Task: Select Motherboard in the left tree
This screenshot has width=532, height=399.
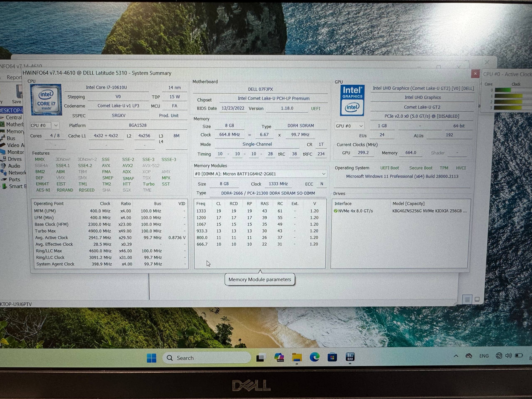Action: pyautogui.click(x=15, y=124)
